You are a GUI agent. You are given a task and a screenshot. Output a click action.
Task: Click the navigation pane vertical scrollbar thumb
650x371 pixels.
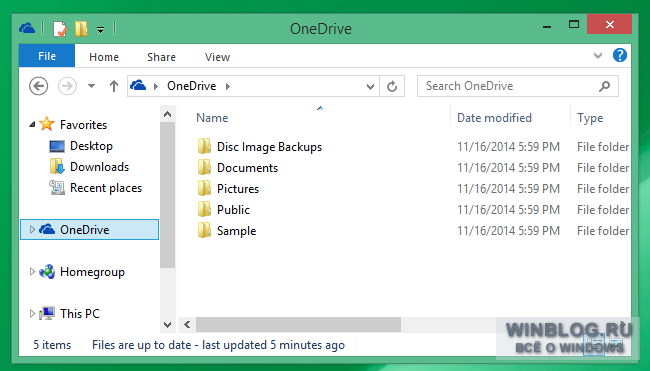167,195
